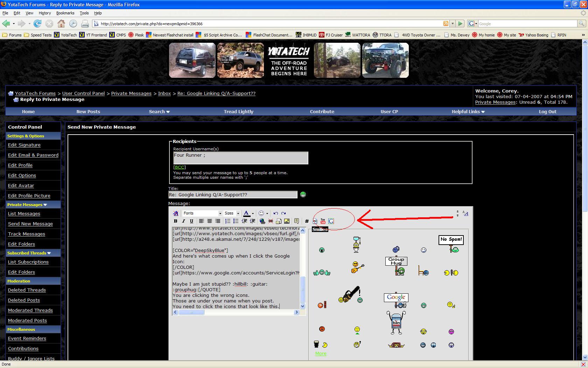Remove text formatting icon
This screenshot has width=588, height=368.
(x=175, y=213)
